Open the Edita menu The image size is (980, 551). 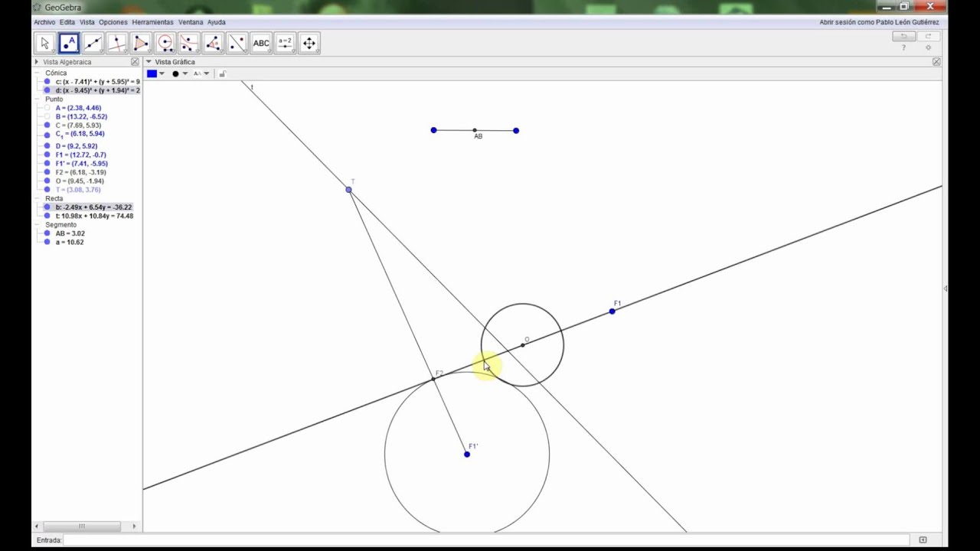coord(67,22)
